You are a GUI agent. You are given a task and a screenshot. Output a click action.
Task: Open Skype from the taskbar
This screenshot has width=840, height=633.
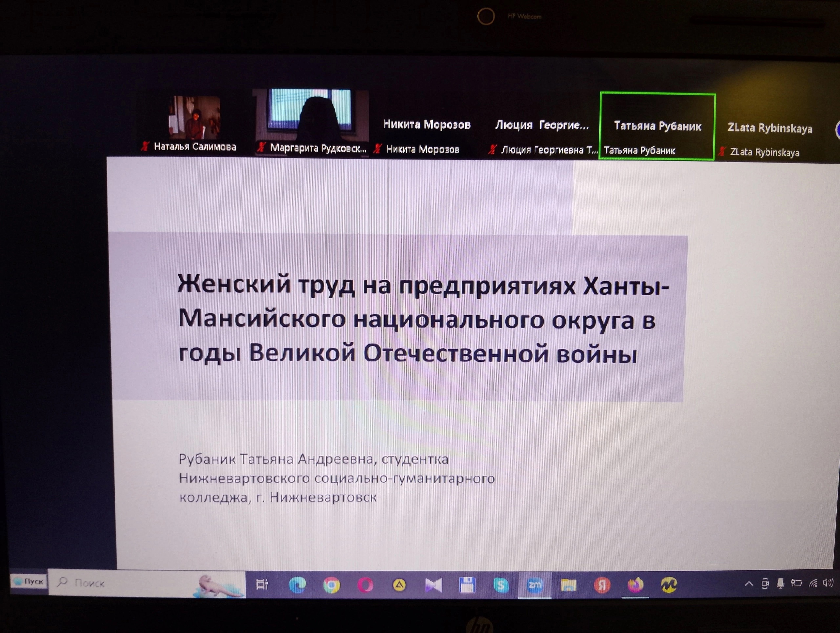click(501, 585)
